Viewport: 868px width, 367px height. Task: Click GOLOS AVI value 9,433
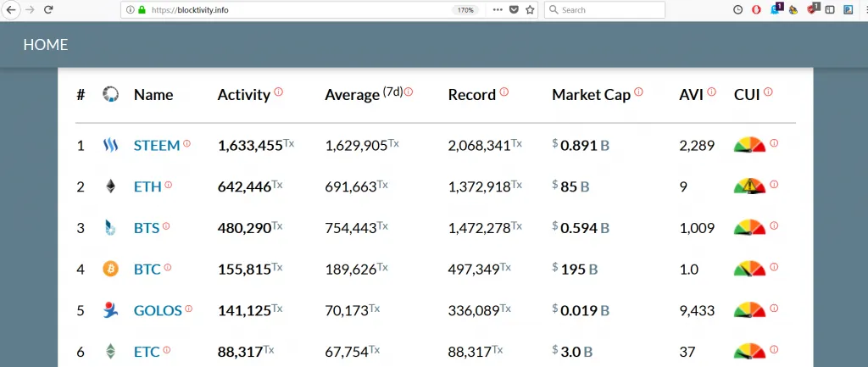pyautogui.click(x=697, y=310)
